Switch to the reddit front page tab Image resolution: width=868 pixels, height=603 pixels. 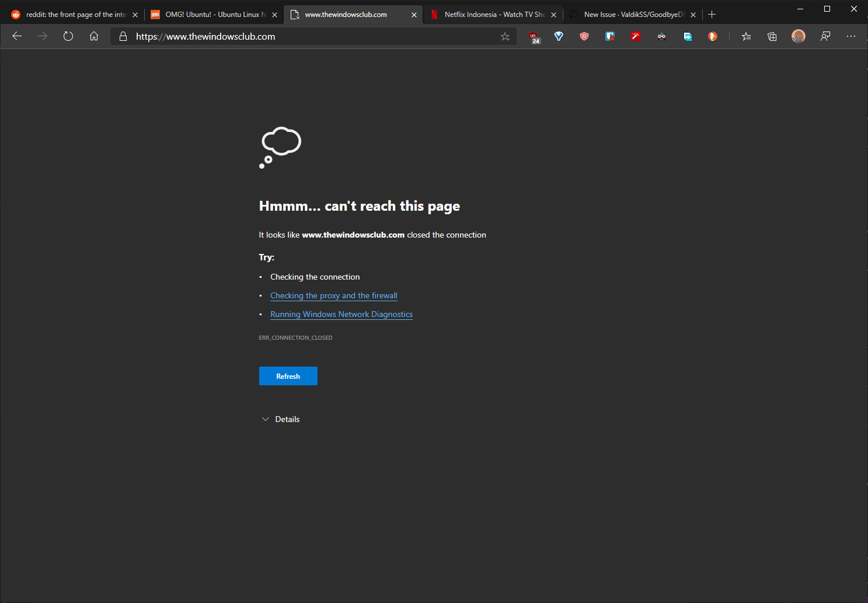(75, 15)
